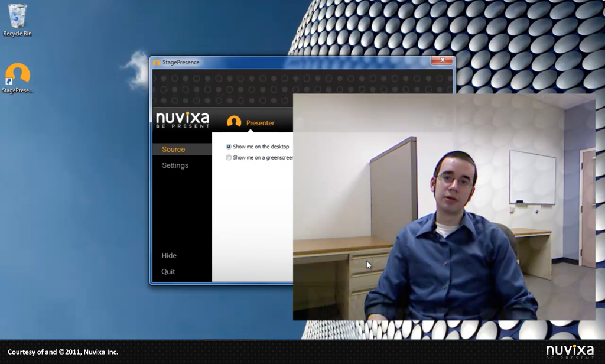Screen dimensions: 605x364
Task: Click the 'Show me on a greenscreen' label
Action: click(262, 158)
